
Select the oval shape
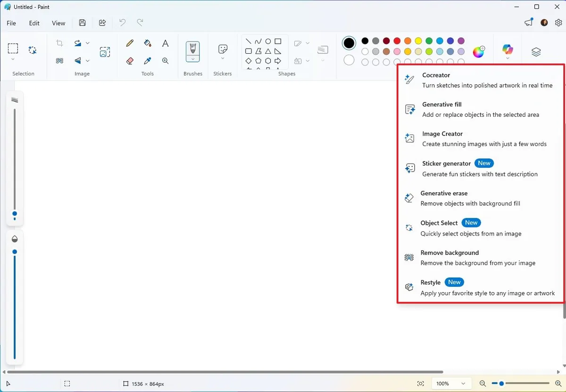click(x=267, y=41)
